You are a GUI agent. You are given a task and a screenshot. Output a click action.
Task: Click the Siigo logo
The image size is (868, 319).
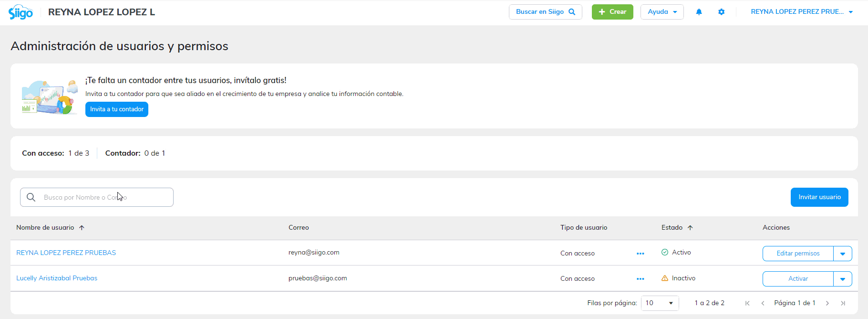point(21,12)
